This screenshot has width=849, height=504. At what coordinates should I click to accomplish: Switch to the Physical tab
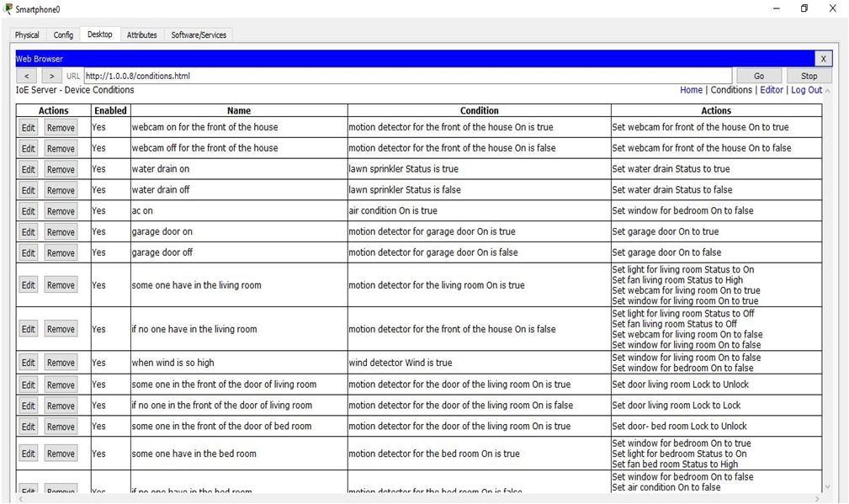[x=27, y=34]
